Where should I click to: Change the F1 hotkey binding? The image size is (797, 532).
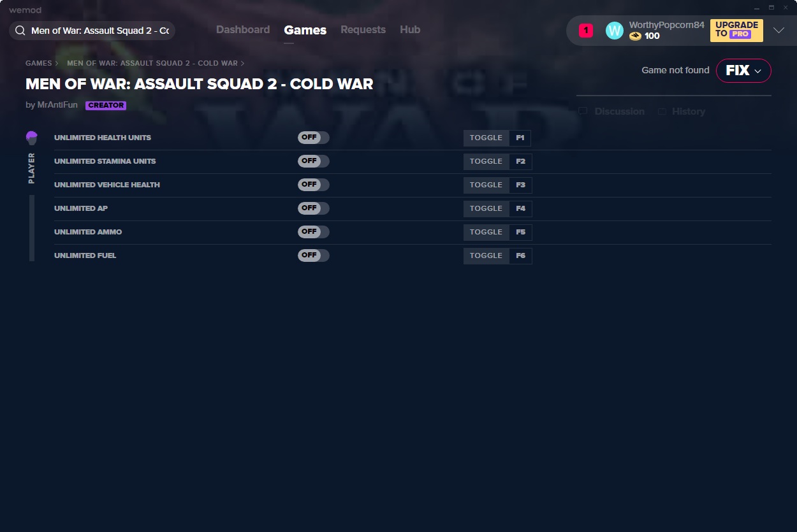pyautogui.click(x=520, y=138)
